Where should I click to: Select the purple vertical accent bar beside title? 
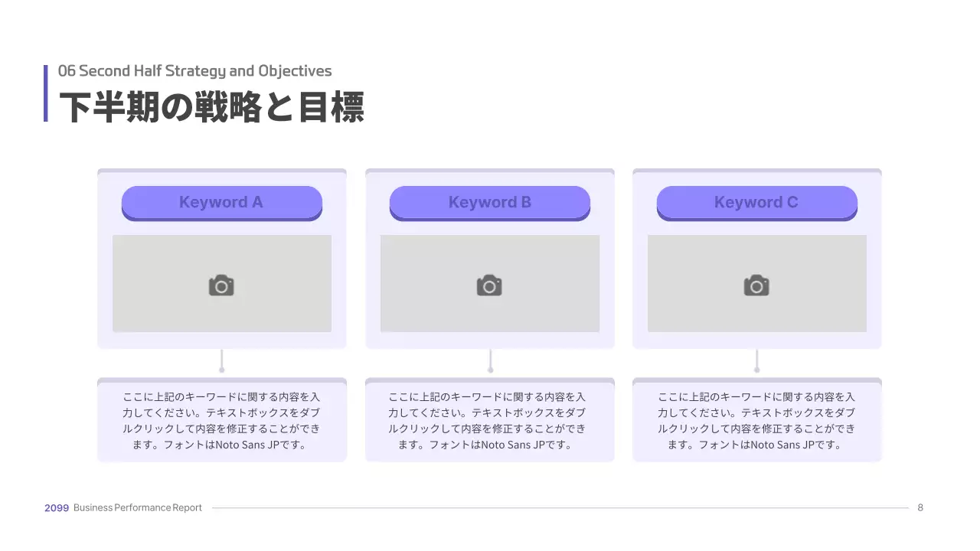(46, 93)
